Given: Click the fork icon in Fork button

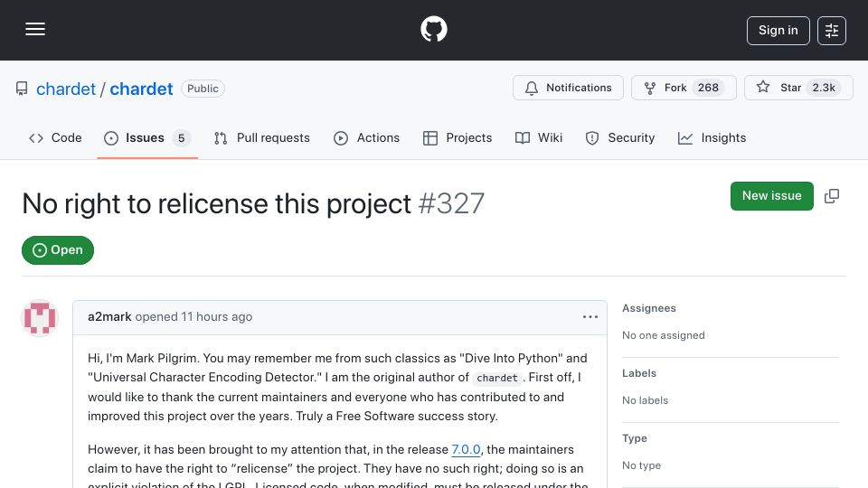Looking at the screenshot, I should pyautogui.click(x=650, y=88).
